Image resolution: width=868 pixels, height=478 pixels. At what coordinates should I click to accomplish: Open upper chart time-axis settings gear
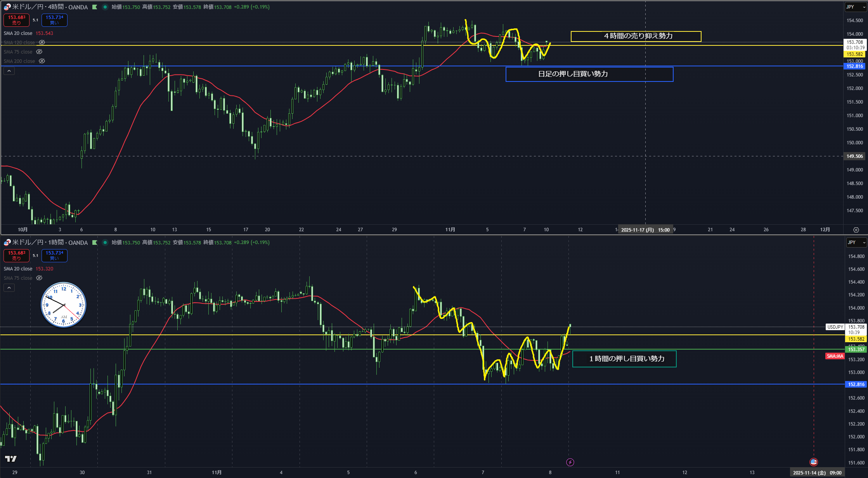pos(856,230)
